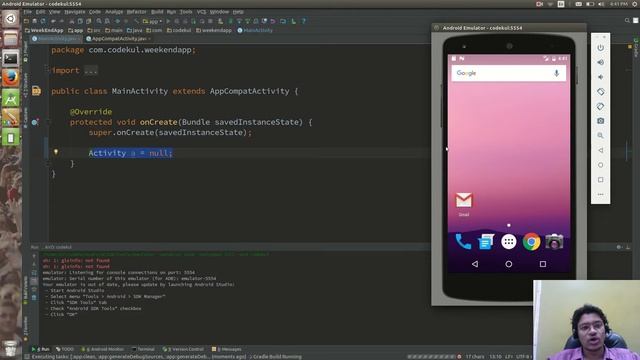Image resolution: width=640 pixels, height=360 pixels.
Task: Switch to AppCompatActivity.java editor tab
Action: 119,39
